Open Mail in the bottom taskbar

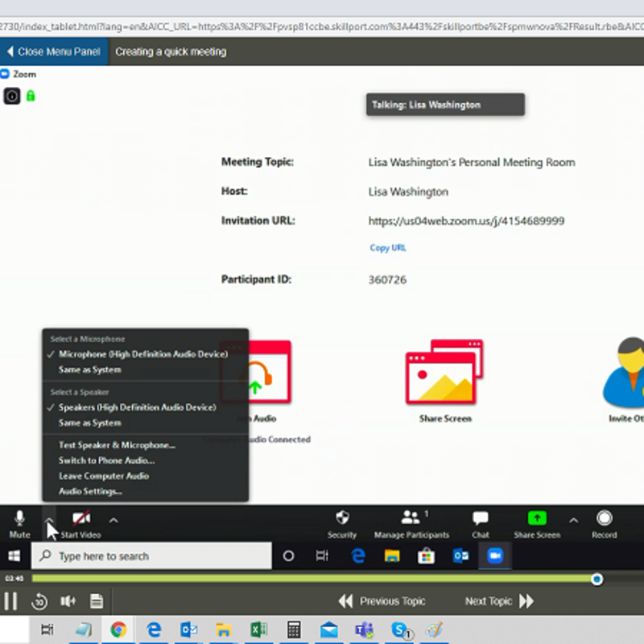329,630
